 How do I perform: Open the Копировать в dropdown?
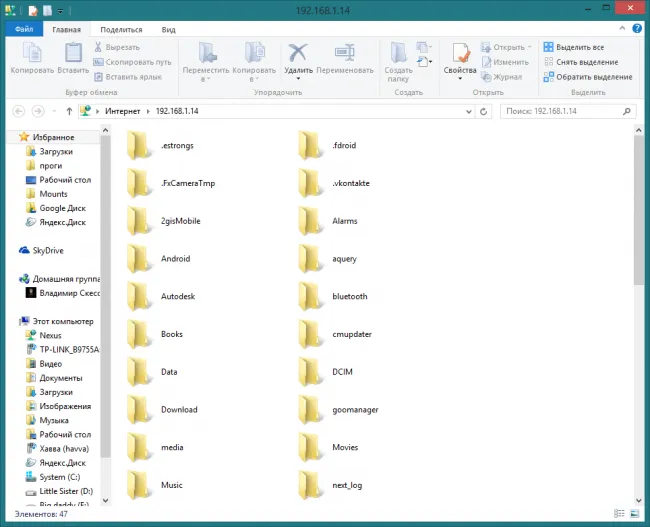click(x=254, y=62)
